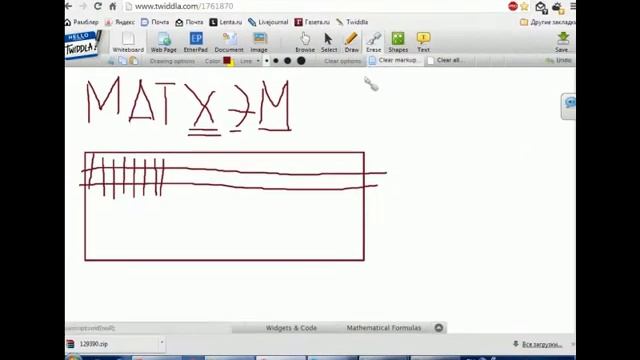The height and width of the screenshot is (360, 640).
Task: Click the Clear options label
Action: [x=342, y=61]
